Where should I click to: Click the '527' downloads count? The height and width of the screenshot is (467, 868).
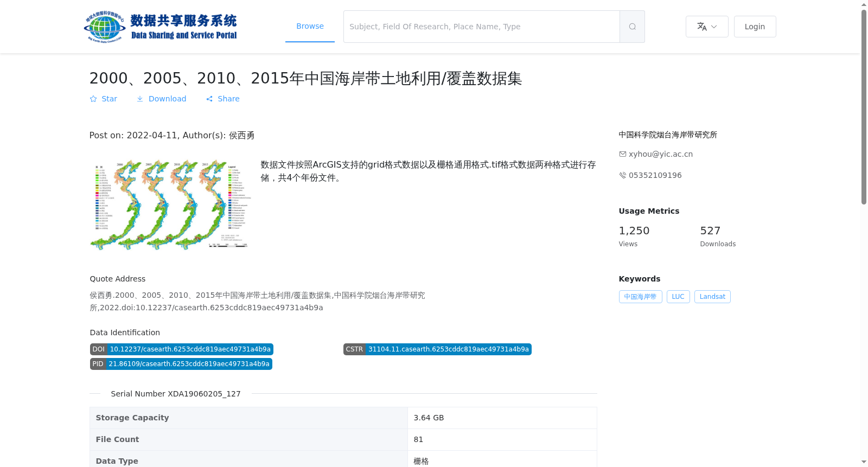pyautogui.click(x=710, y=231)
